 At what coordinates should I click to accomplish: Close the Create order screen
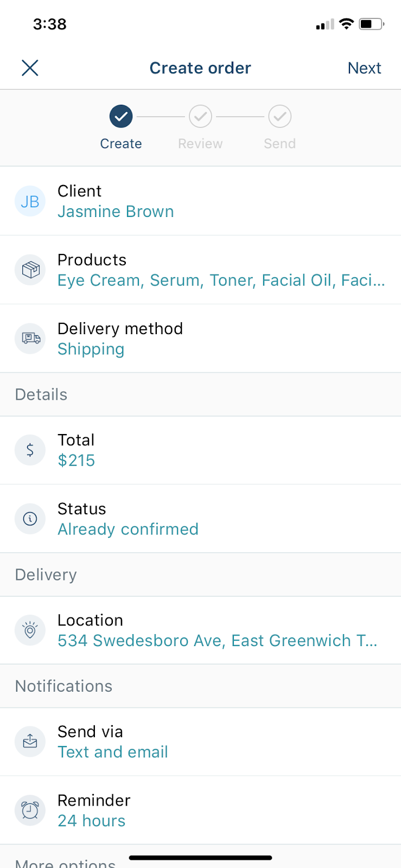click(30, 68)
